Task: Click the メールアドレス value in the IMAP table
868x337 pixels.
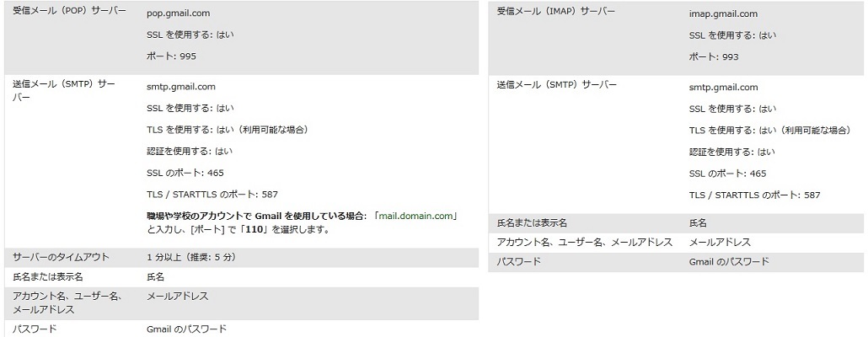Action: click(x=720, y=242)
